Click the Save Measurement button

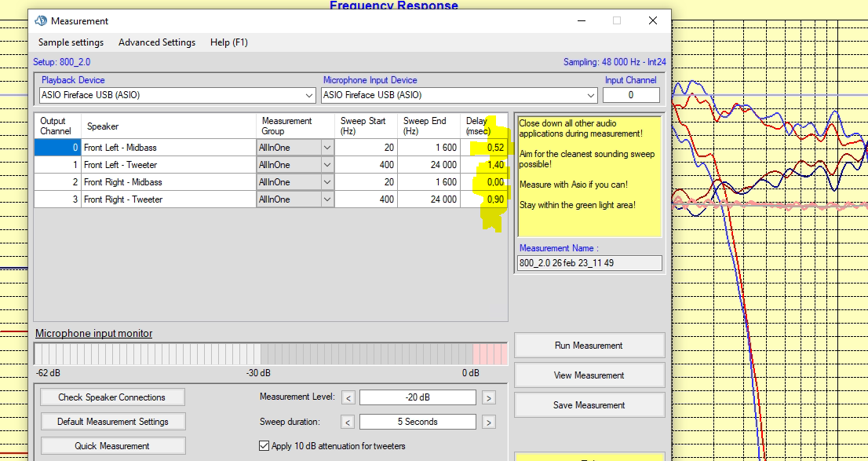click(x=589, y=405)
